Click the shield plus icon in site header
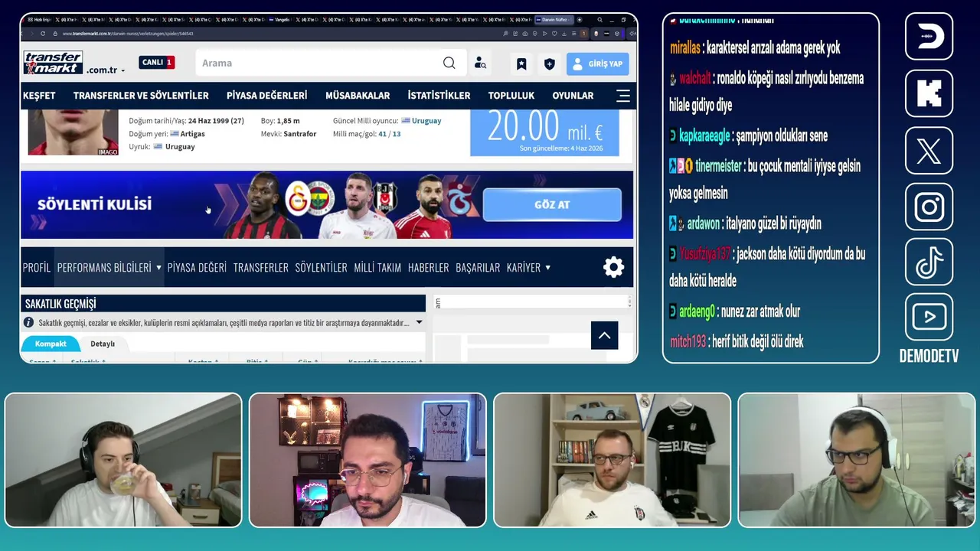The height and width of the screenshot is (551, 980). click(549, 64)
